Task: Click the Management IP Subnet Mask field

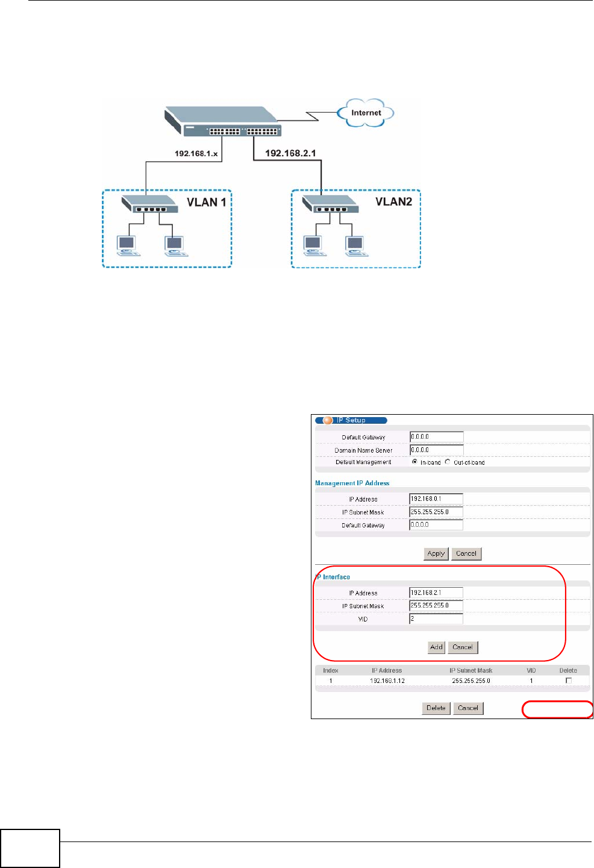Action: 436,512
